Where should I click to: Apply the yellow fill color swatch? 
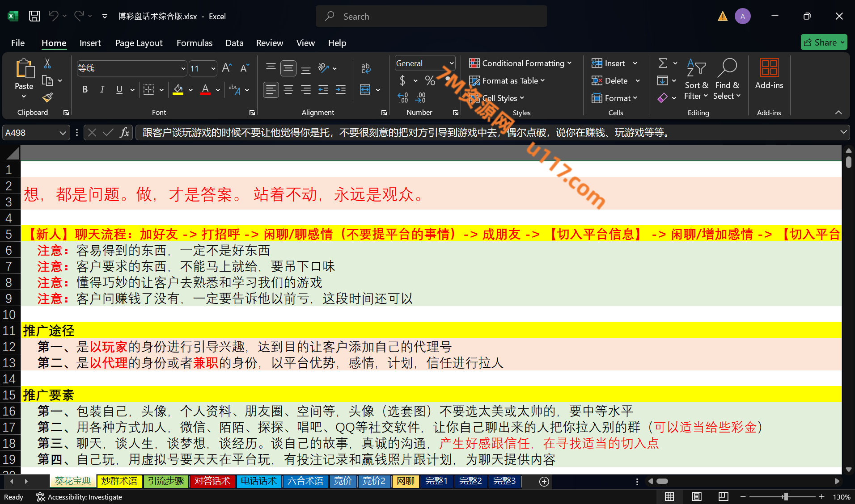pos(178,90)
